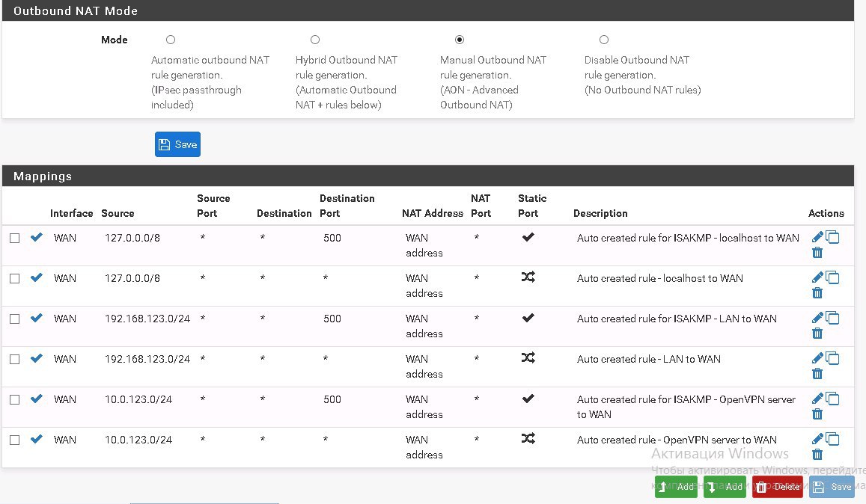866x504 pixels.
Task: Edit the ISAKMP localhost to WAN rule
Action: [817, 237]
